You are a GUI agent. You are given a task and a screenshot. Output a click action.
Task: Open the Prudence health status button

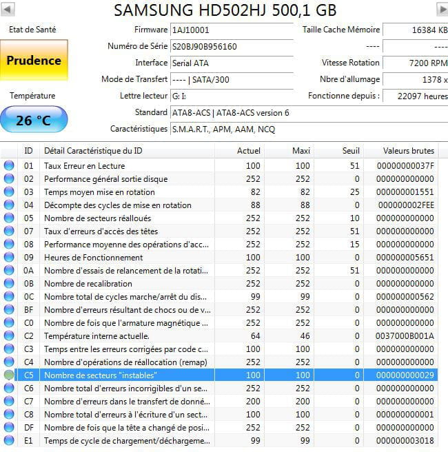(x=34, y=60)
